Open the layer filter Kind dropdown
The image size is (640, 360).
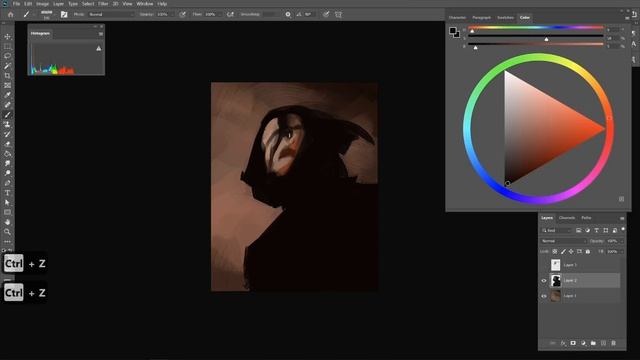point(556,231)
